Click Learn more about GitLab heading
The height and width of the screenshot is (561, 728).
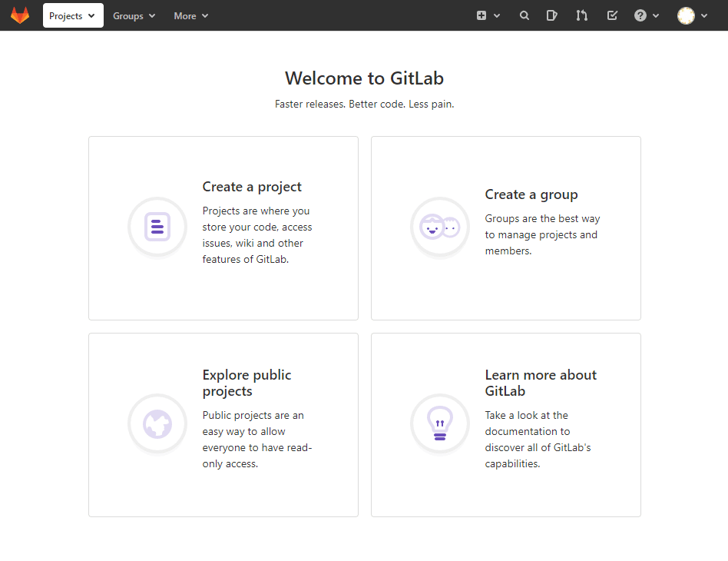point(541,383)
